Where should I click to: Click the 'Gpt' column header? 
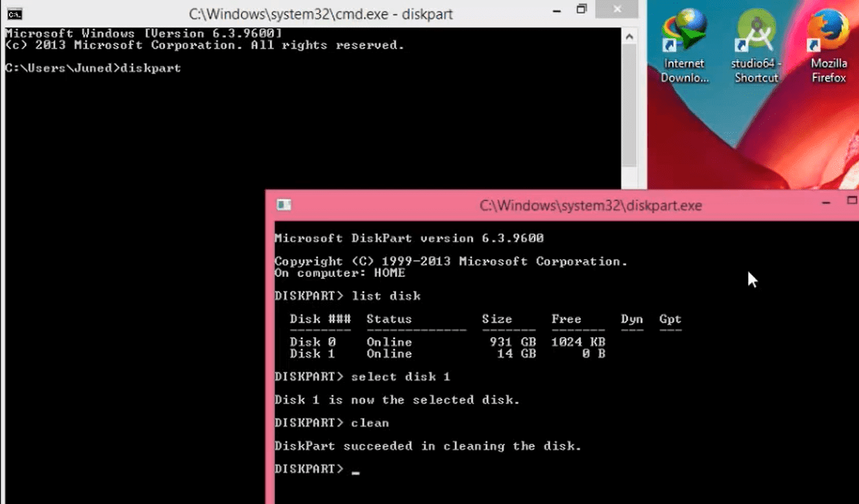click(670, 319)
